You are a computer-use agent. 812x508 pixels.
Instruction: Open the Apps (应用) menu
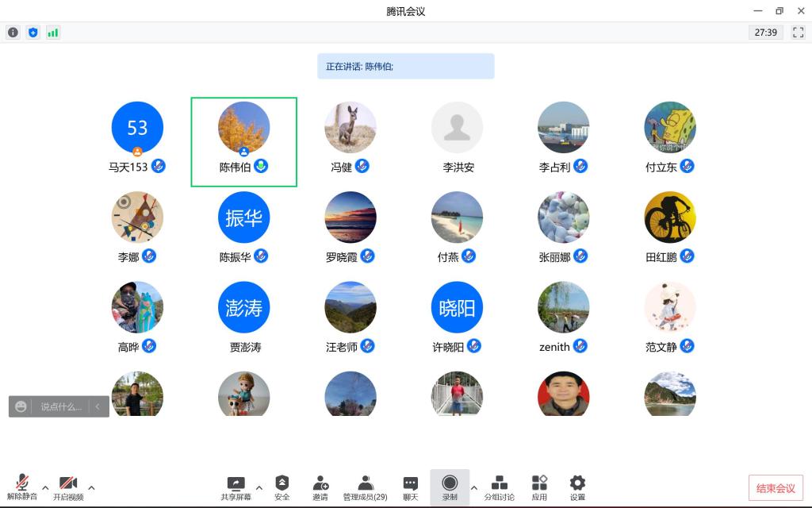[x=539, y=487]
